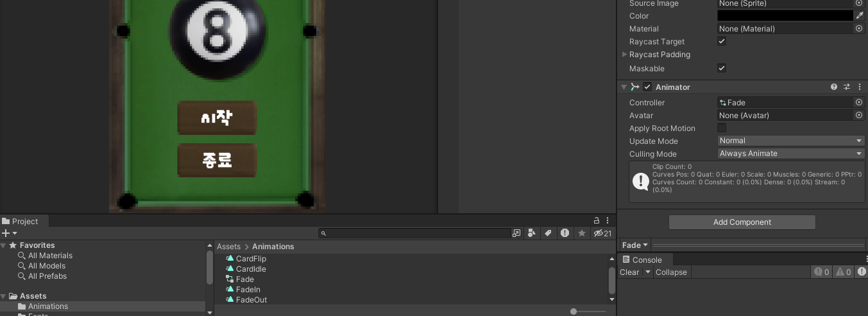Toggle hidden packages eye icon showing 21
Viewport: 868px width, 316px height.
(603, 233)
